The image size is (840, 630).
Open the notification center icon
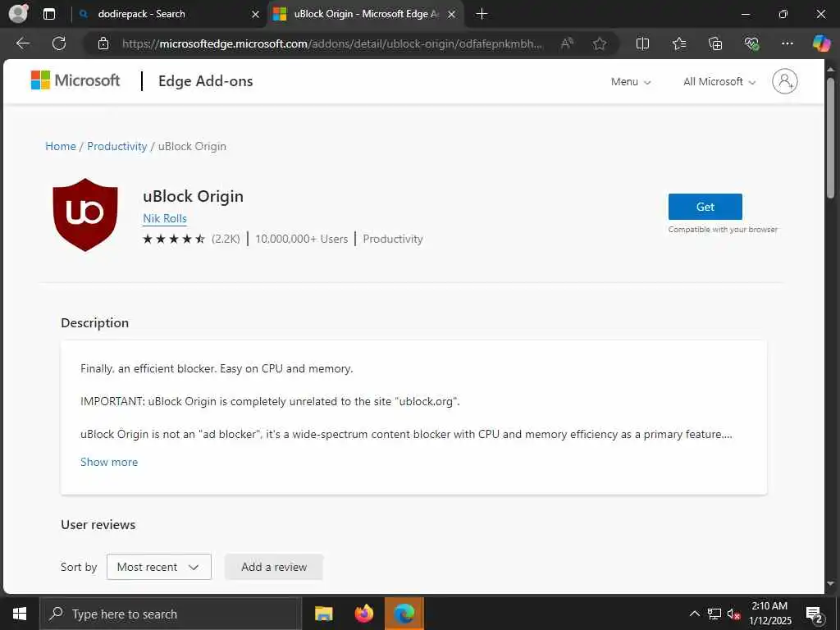point(815,614)
